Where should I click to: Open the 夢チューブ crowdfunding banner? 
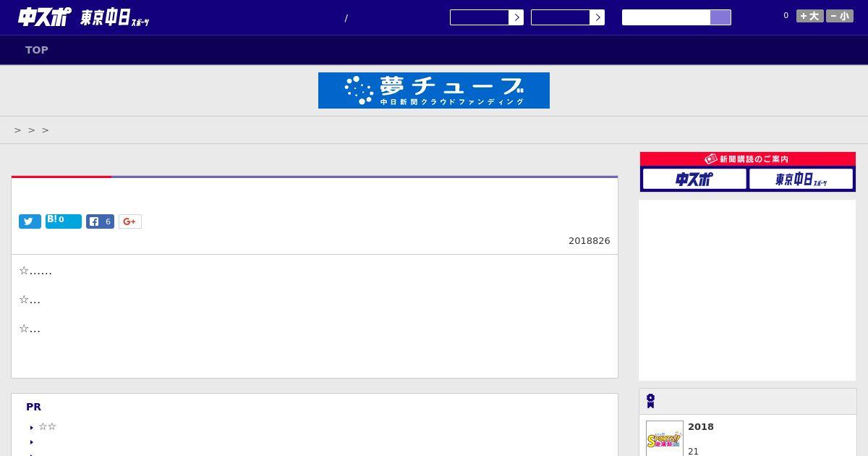(434, 90)
